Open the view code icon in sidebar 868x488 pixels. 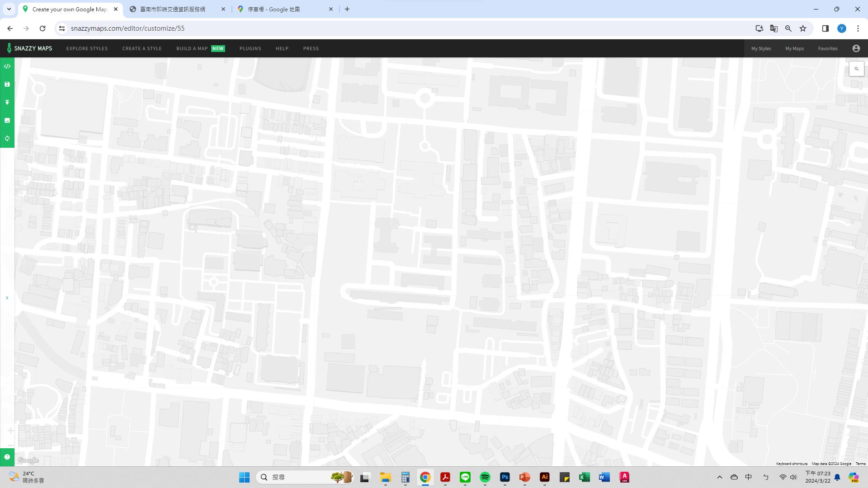(x=7, y=66)
